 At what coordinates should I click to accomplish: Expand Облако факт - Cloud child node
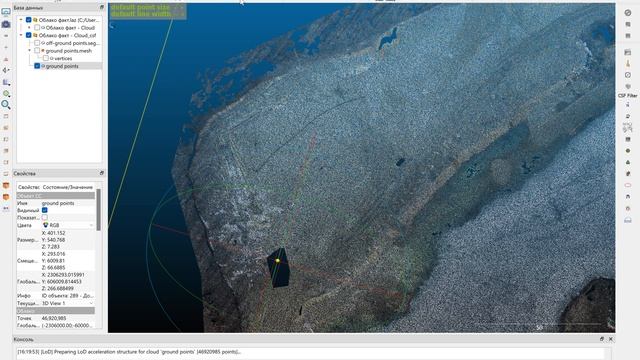(29, 27)
